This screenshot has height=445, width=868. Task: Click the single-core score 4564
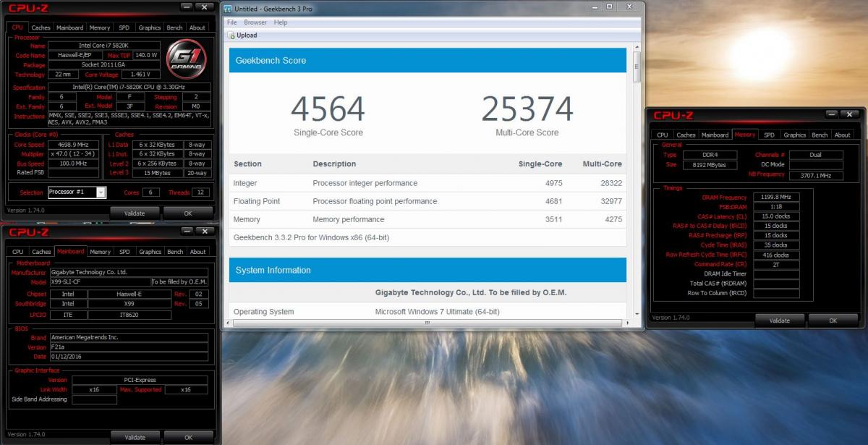coord(328,109)
